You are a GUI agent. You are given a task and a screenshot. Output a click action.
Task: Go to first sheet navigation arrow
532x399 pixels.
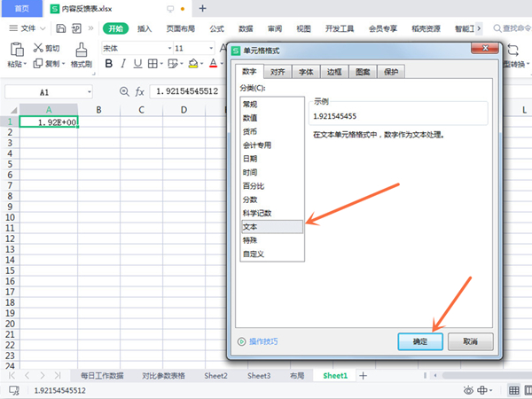click(x=12, y=376)
